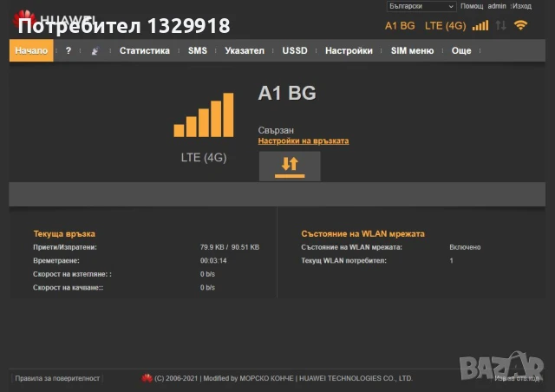Click the 79.9 KB / 90.51 KB value
The image size is (555, 392).
[230, 247]
